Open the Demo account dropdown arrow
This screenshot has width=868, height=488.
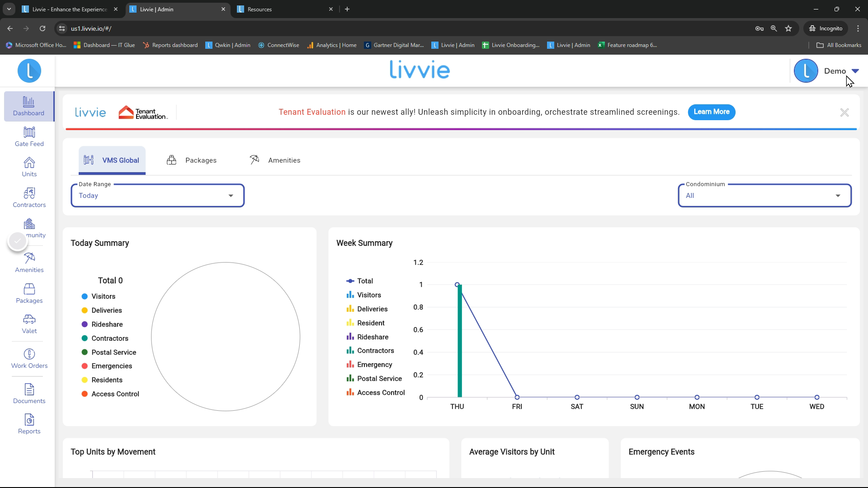(855, 71)
